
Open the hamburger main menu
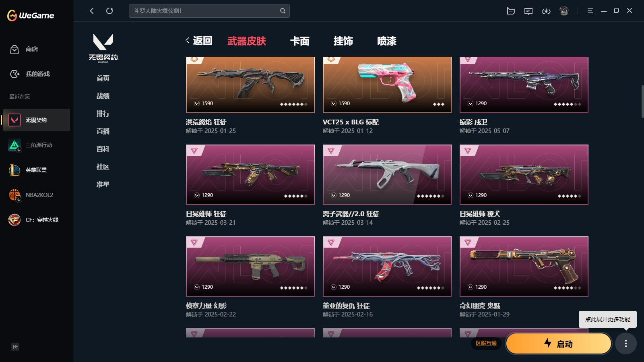[590, 11]
